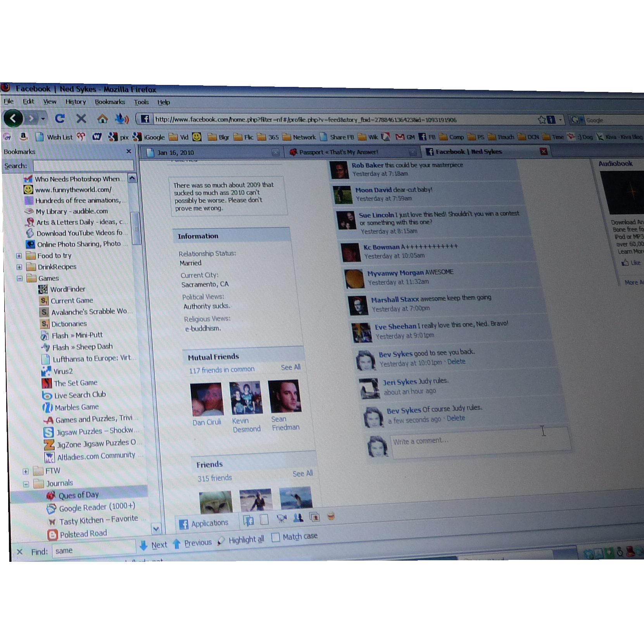Click the Firefox back arrow button
The image size is (644, 644).
pyautogui.click(x=13, y=118)
